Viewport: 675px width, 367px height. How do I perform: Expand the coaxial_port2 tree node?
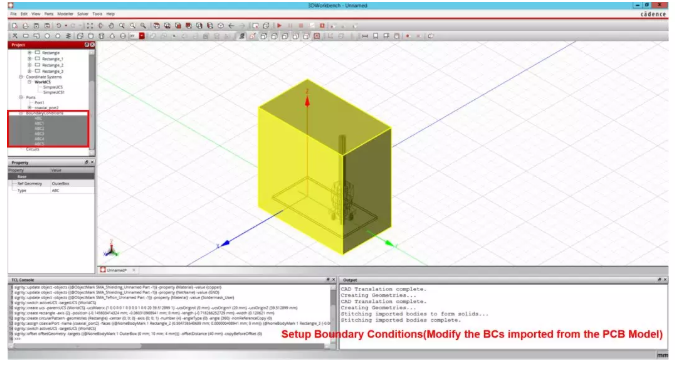pos(30,108)
